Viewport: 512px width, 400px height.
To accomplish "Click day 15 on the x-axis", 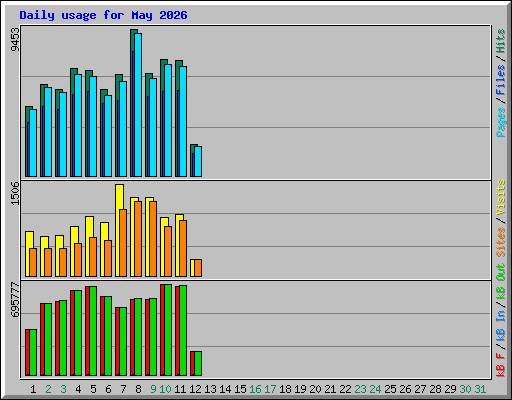I will (240, 389).
